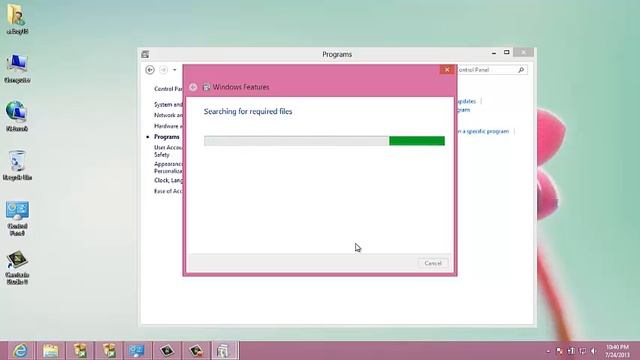Viewport: 640px width, 360px height.
Task: Open Action Center flag in system tray
Action: point(560,351)
